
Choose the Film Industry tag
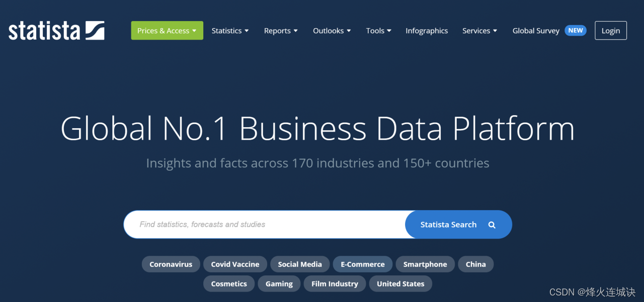coord(335,283)
